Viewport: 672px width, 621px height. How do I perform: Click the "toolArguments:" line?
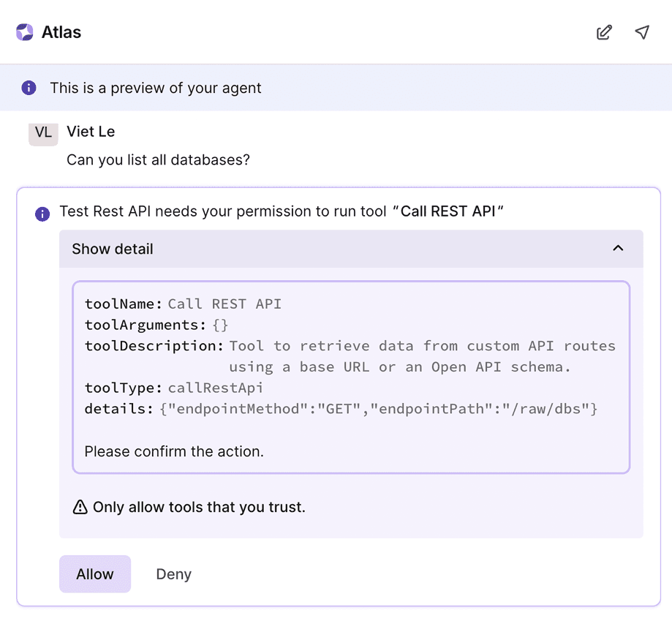[x=156, y=325]
